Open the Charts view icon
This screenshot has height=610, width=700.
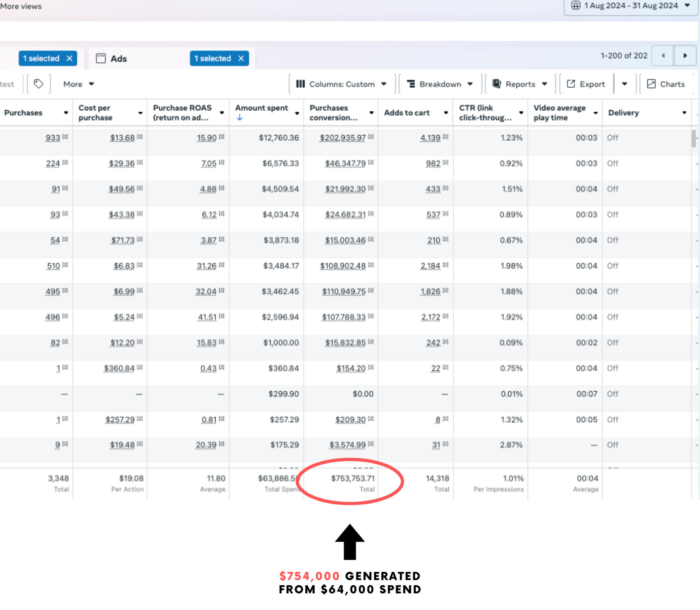coord(651,84)
